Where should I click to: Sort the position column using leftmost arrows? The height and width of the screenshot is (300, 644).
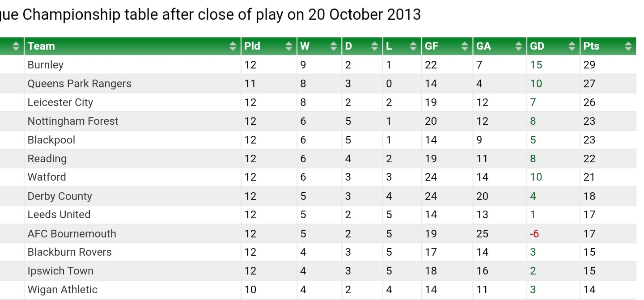coord(16,46)
